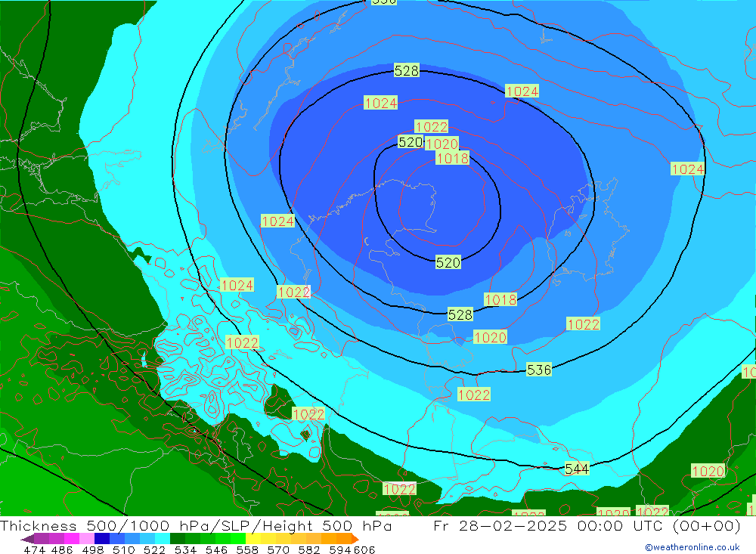Click the 1024 pressure label at far right edge
This screenshot has height=554, width=756.
688,169
